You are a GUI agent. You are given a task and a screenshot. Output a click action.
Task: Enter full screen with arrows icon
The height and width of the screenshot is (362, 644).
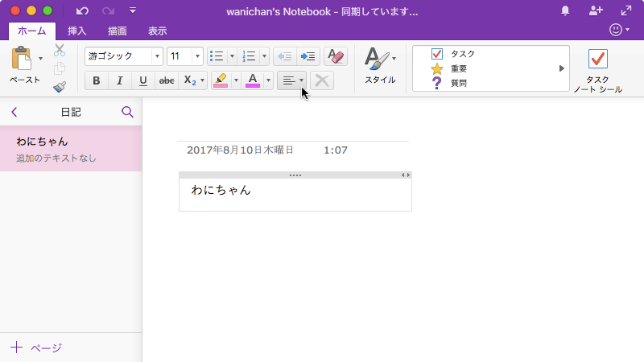pyautogui.click(x=626, y=11)
